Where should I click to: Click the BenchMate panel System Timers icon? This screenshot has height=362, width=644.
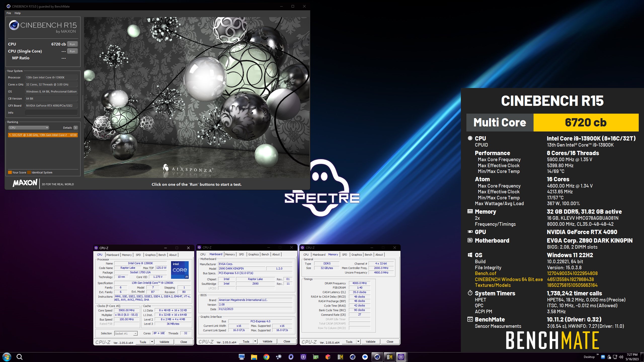(x=470, y=293)
